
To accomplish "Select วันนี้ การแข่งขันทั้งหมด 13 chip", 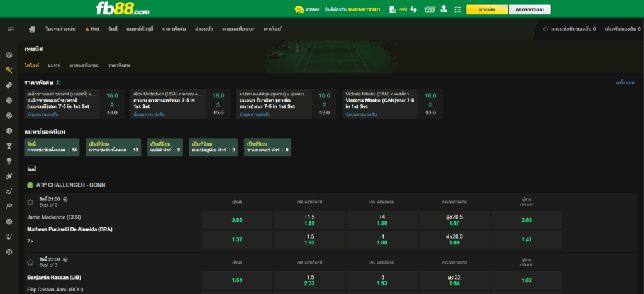I will tap(52, 147).
